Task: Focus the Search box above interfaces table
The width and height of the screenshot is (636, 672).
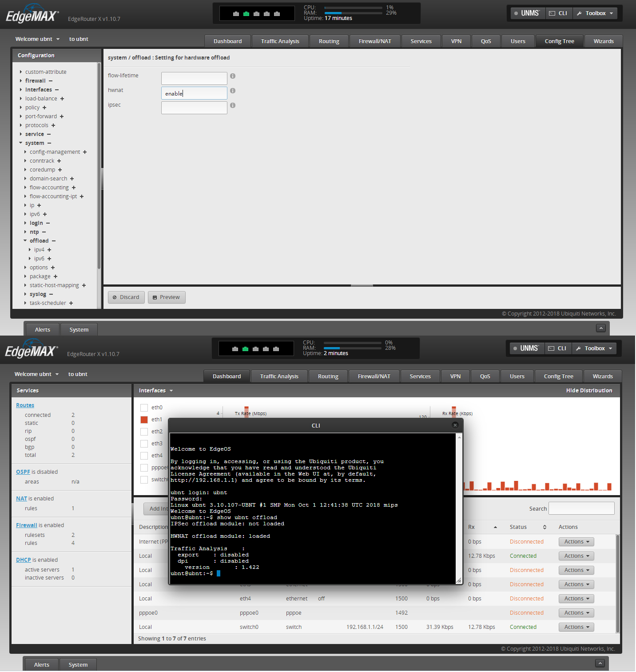Action: click(x=581, y=508)
